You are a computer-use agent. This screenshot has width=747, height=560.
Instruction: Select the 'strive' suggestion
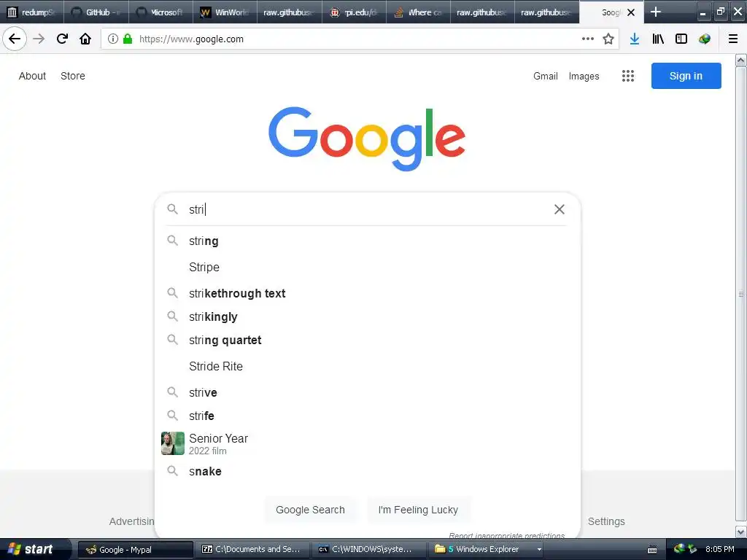368,392
